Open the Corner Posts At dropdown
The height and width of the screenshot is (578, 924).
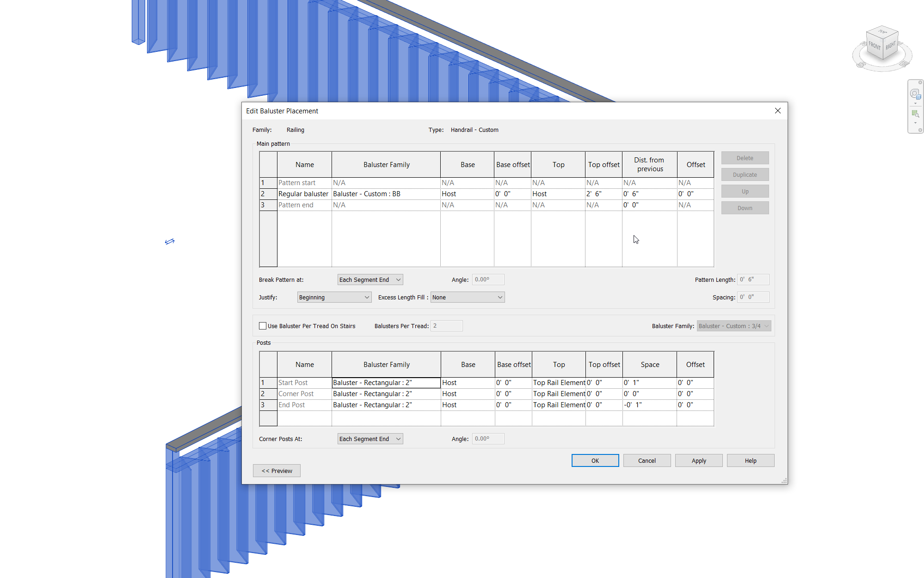(x=370, y=439)
